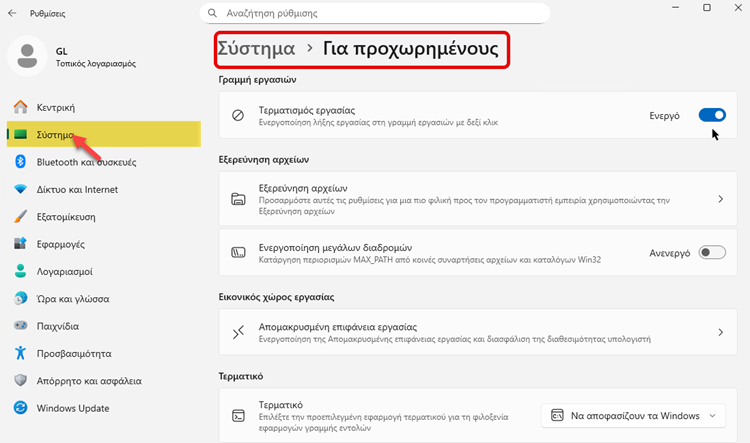
Task: Click the Ανενεργό toggle status label
Action: tap(669, 253)
